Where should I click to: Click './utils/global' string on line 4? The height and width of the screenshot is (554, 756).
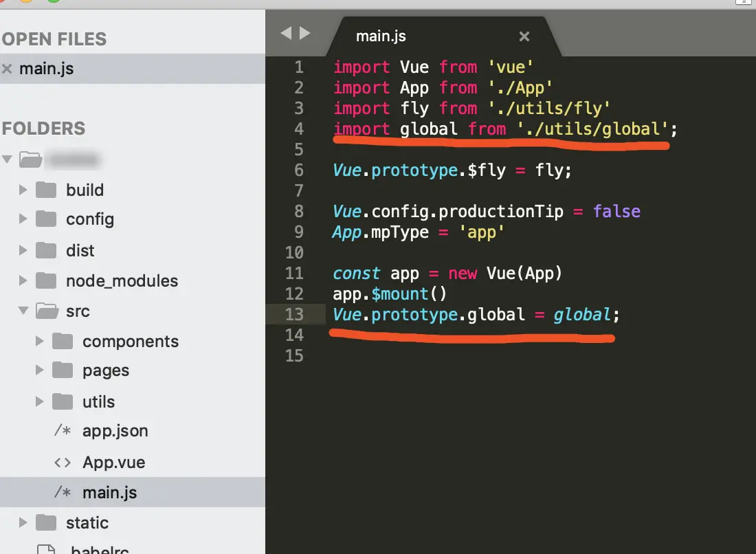592,129
